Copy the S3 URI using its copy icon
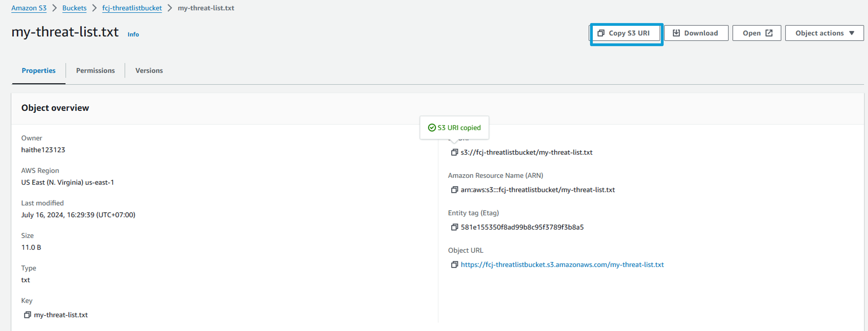Viewport: 868px width, 331px height. point(454,153)
